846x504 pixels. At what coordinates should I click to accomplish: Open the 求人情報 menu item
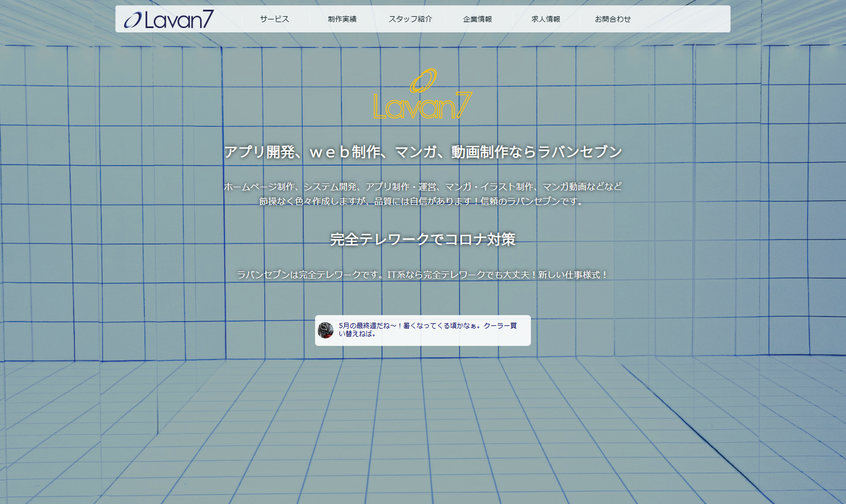[x=545, y=19]
